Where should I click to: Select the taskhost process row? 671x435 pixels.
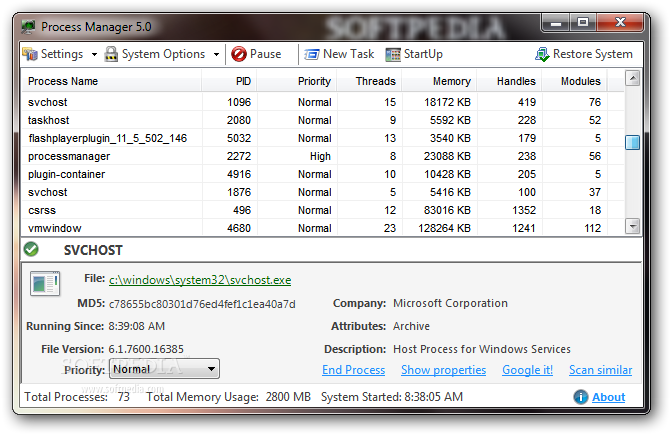click(323, 120)
